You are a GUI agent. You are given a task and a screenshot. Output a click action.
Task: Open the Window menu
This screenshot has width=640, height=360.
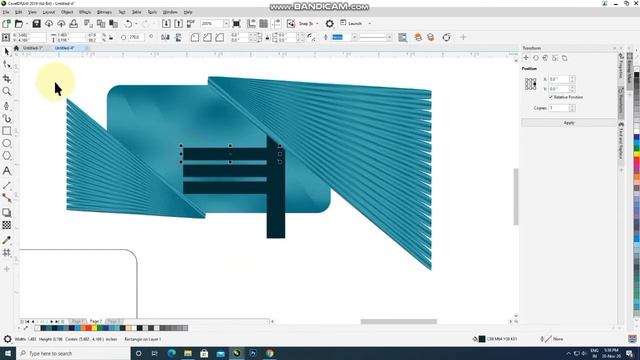coord(170,12)
